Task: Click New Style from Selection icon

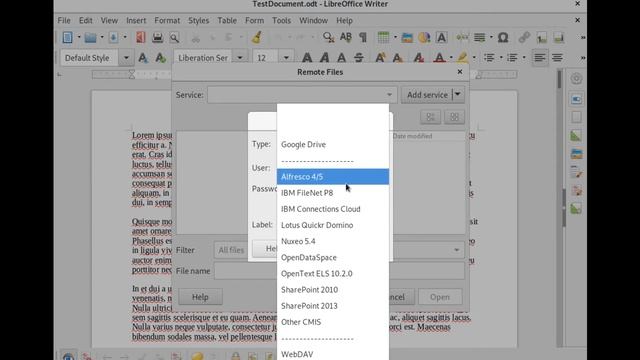Action: 160,58
